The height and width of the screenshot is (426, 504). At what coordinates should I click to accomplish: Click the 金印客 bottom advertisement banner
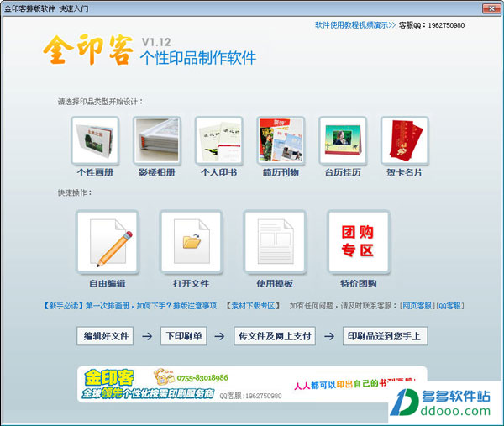(252, 384)
